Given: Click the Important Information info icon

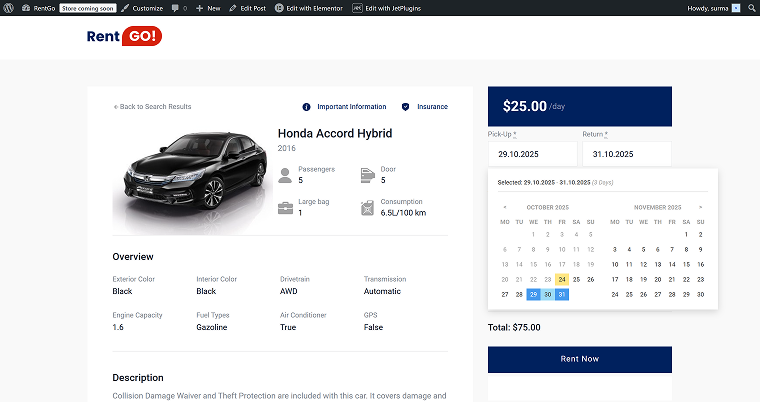Looking at the screenshot, I should 306,107.
